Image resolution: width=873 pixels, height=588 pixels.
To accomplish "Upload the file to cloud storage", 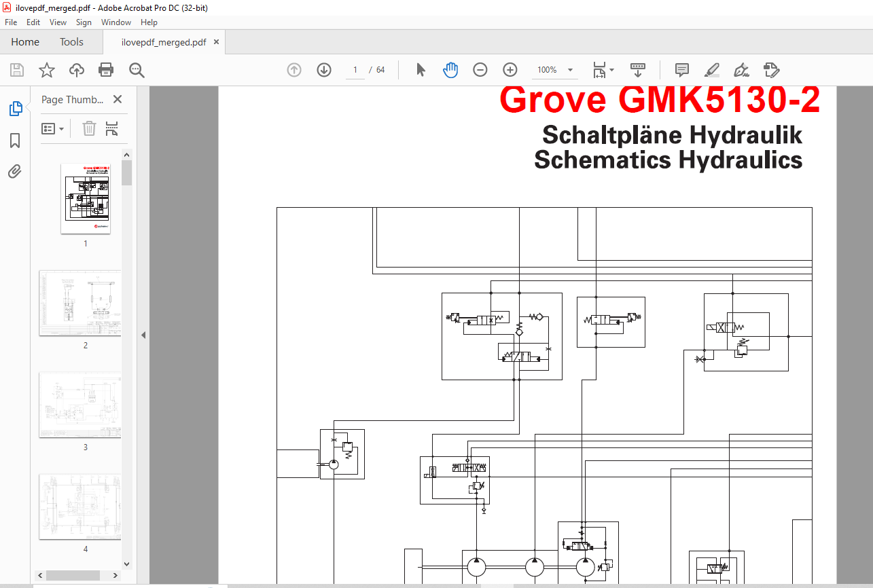I will (x=77, y=70).
